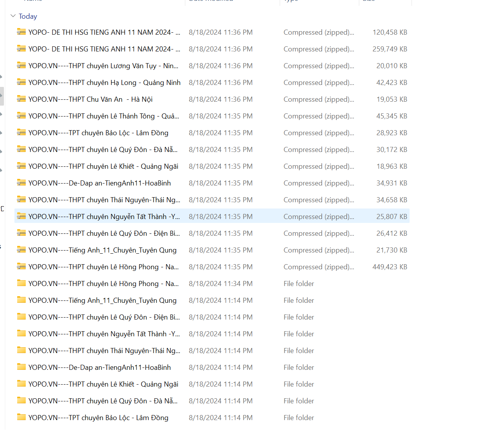Select file name THPT Chu Văn An - Hà Nội

click(x=91, y=99)
